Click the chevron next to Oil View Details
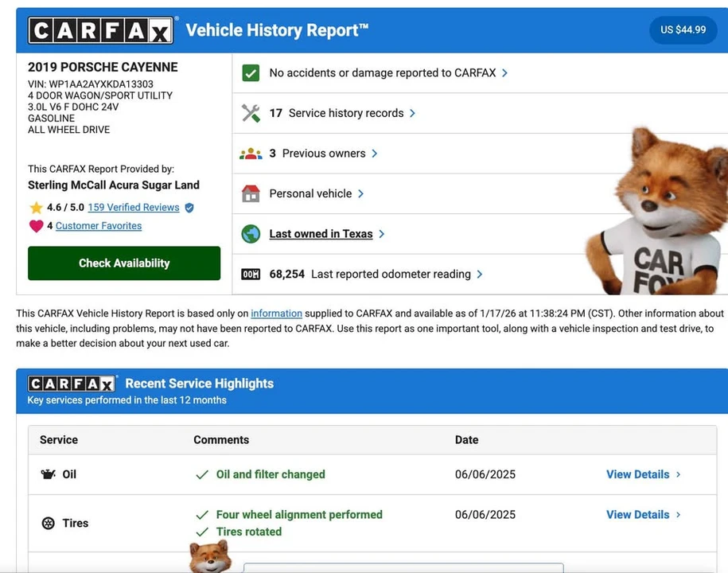 pos(679,474)
